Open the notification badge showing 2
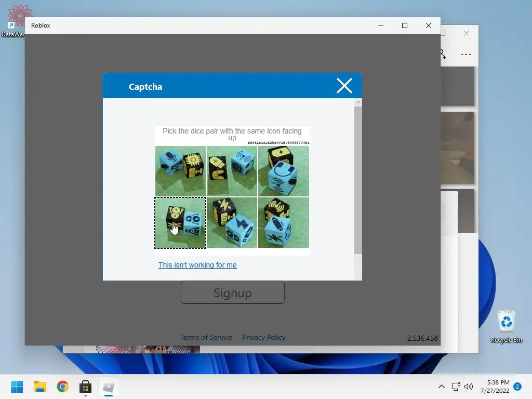The width and height of the screenshot is (532, 399). [517, 387]
